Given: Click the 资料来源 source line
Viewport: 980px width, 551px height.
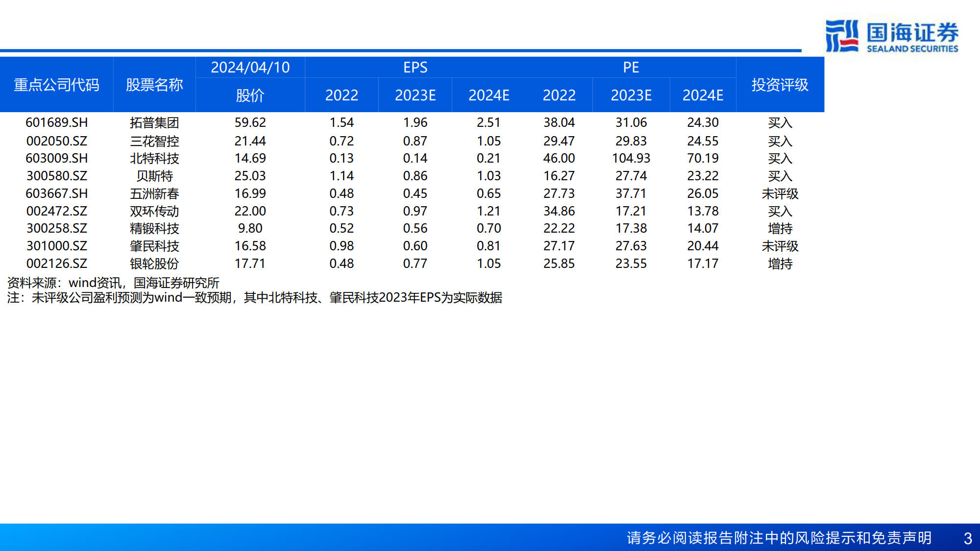Looking at the screenshot, I should click(113, 283).
